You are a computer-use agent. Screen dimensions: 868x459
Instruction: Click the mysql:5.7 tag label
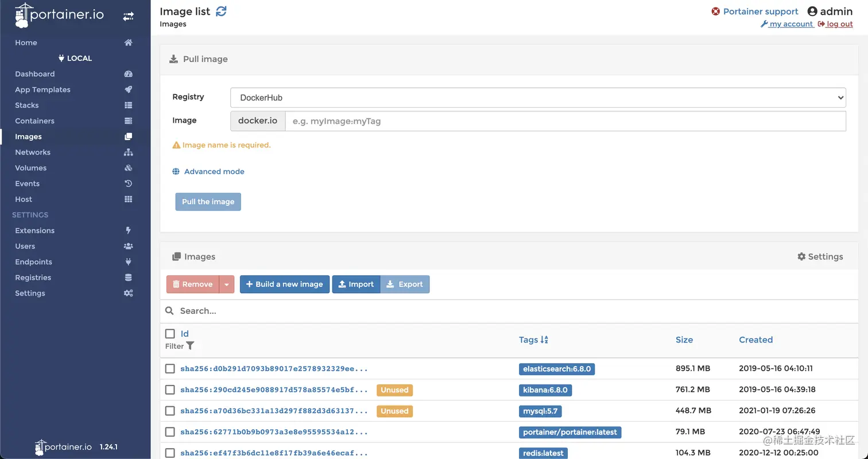coord(540,411)
